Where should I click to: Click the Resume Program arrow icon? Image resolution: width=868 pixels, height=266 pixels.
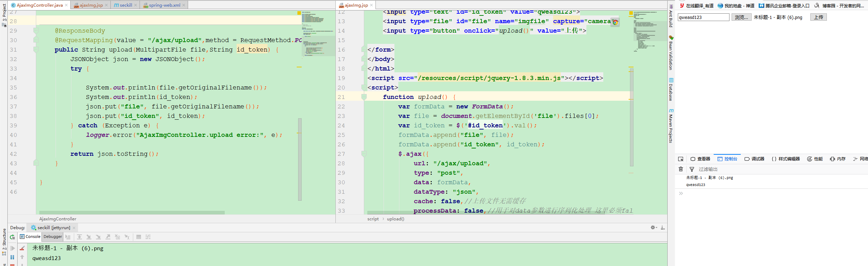12,248
